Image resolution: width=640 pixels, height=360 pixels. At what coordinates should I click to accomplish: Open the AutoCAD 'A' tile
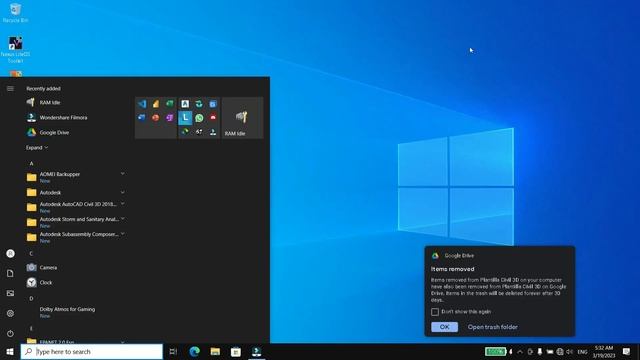[185, 104]
